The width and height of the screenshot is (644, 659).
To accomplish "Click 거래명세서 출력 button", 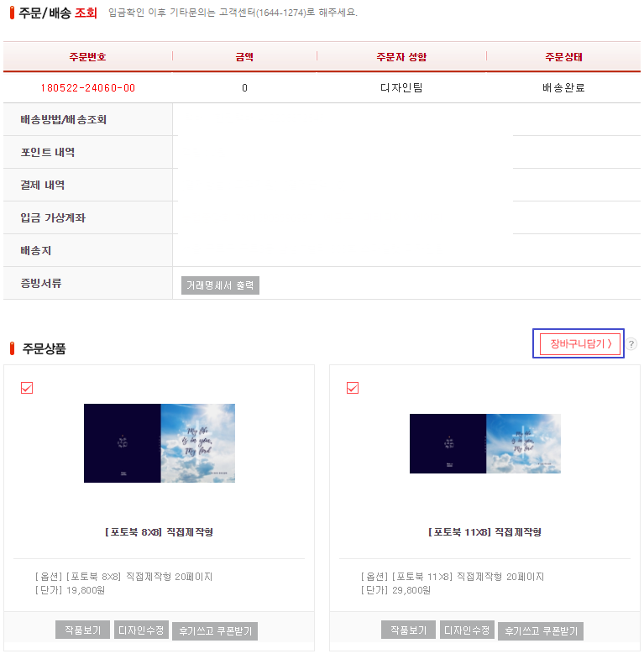I will [220, 285].
